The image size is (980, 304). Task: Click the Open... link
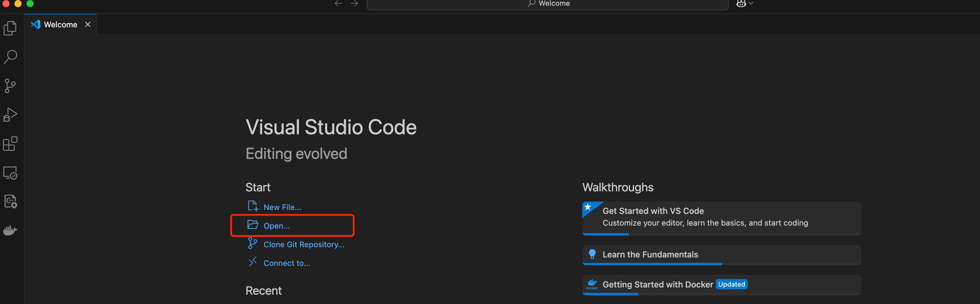tap(277, 226)
